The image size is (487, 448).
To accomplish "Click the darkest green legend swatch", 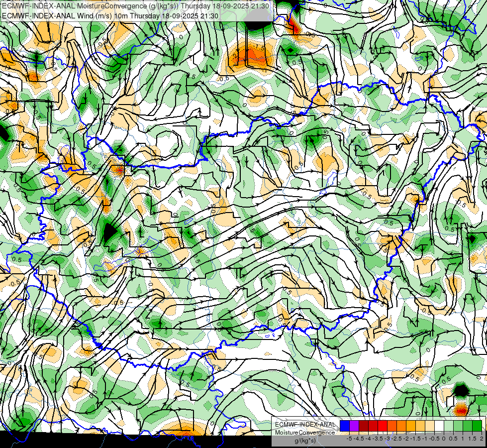I will pos(477,426).
